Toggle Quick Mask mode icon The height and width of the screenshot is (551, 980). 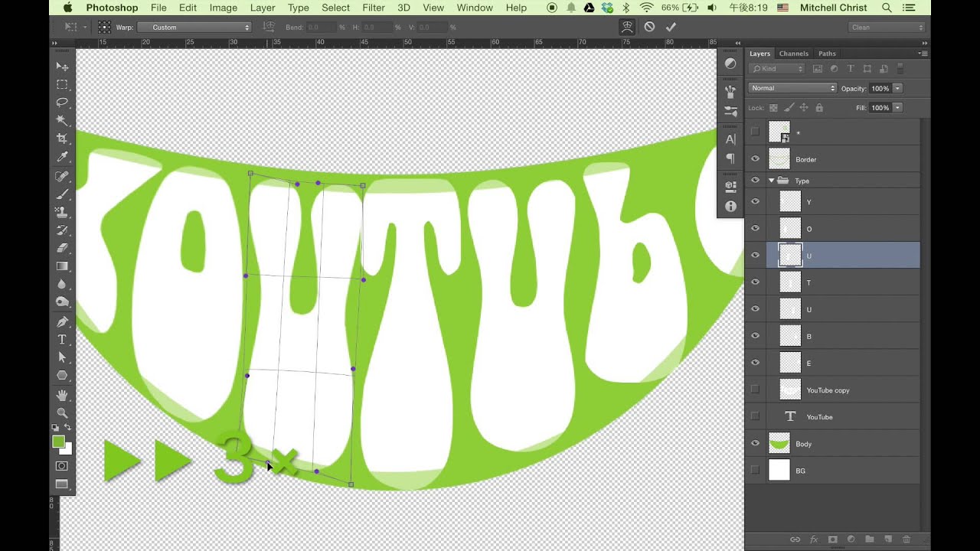pos(62,466)
